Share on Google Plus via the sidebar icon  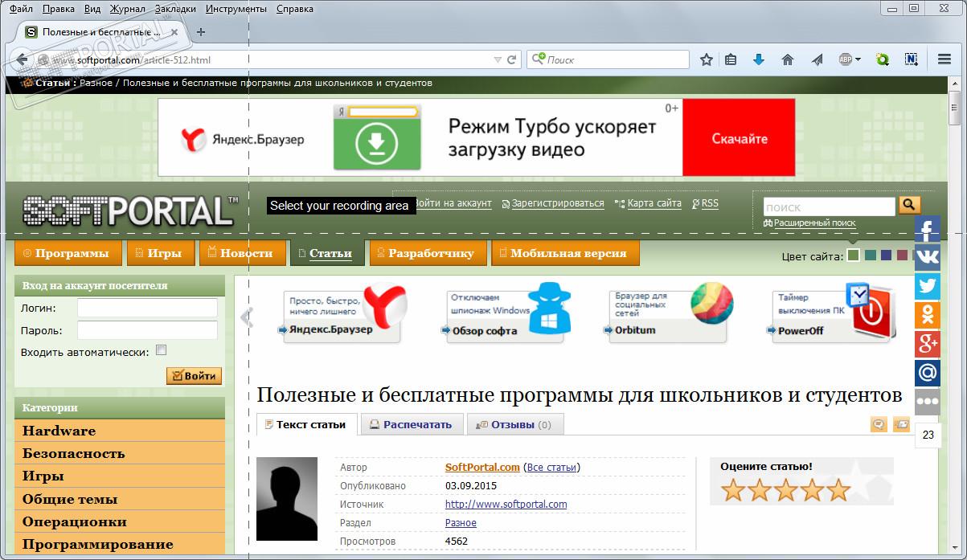click(928, 344)
